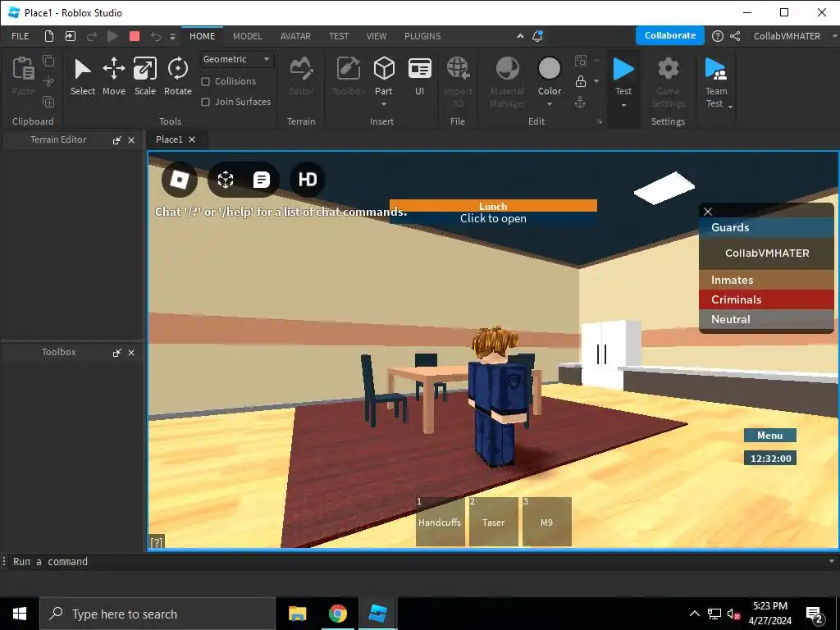Open the Roblox menu icon in viewport
Screen dimensions: 840x630
tap(180, 180)
